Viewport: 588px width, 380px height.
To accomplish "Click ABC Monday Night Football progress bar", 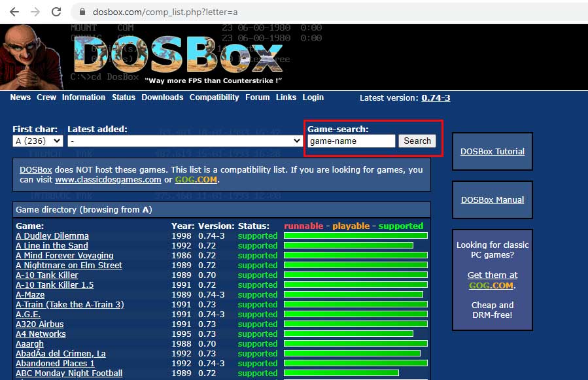I will coord(341,373).
